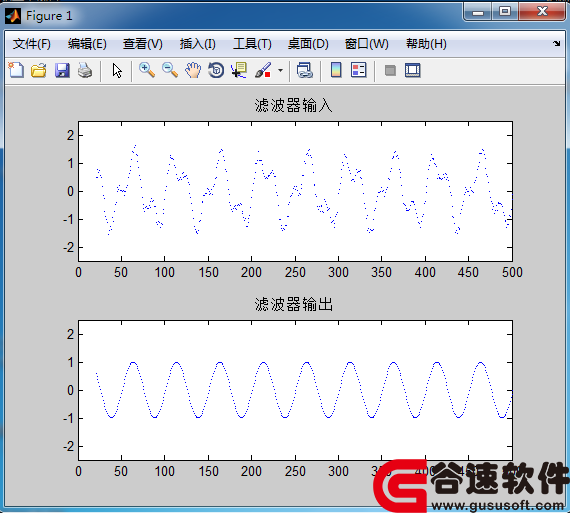Open the 桌面(D) menu
Image resolution: width=570 pixels, height=513 pixels.
point(308,44)
